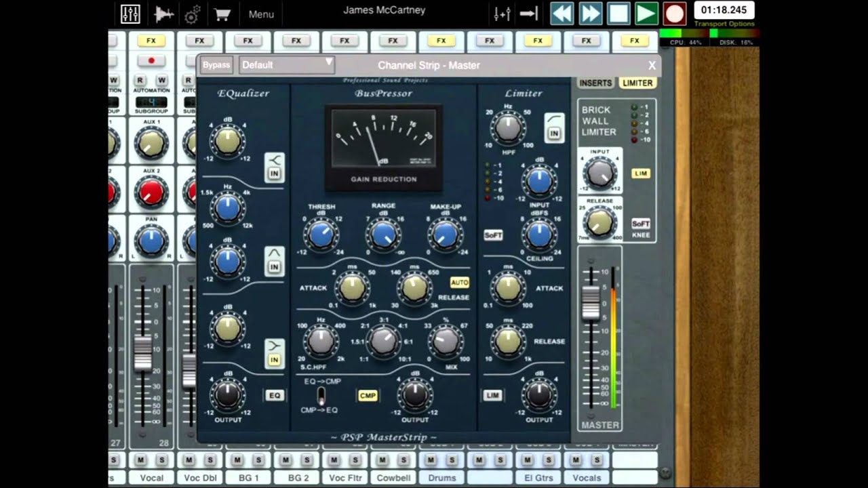
Task: Switch to the LIMITER tab
Action: 637,83
